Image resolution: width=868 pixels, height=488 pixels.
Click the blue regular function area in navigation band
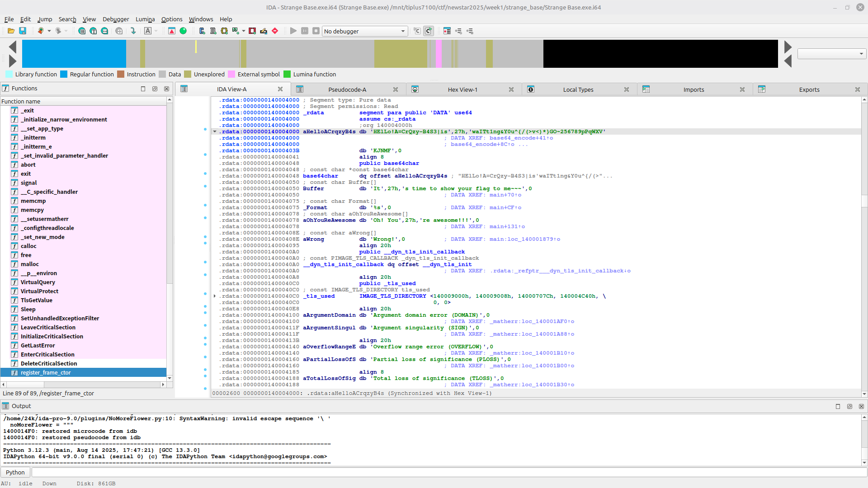pyautogui.click(x=74, y=54)
